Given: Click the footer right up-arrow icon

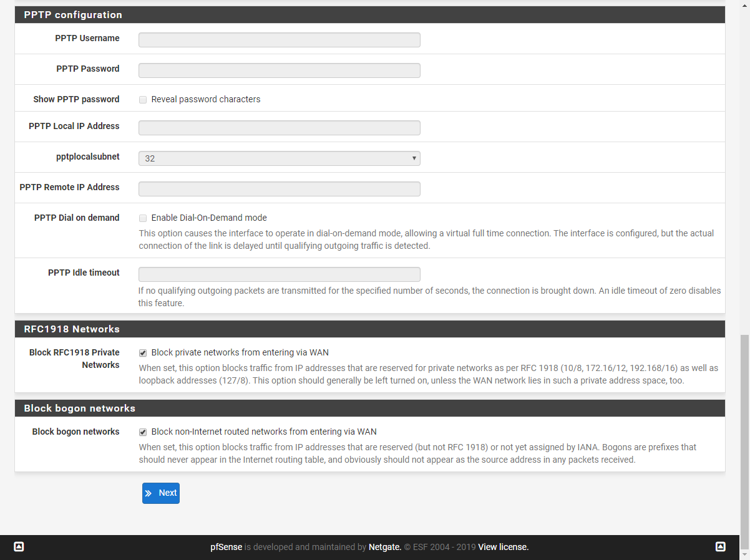Looking at the screenshot, I should (x=720, y=547).
